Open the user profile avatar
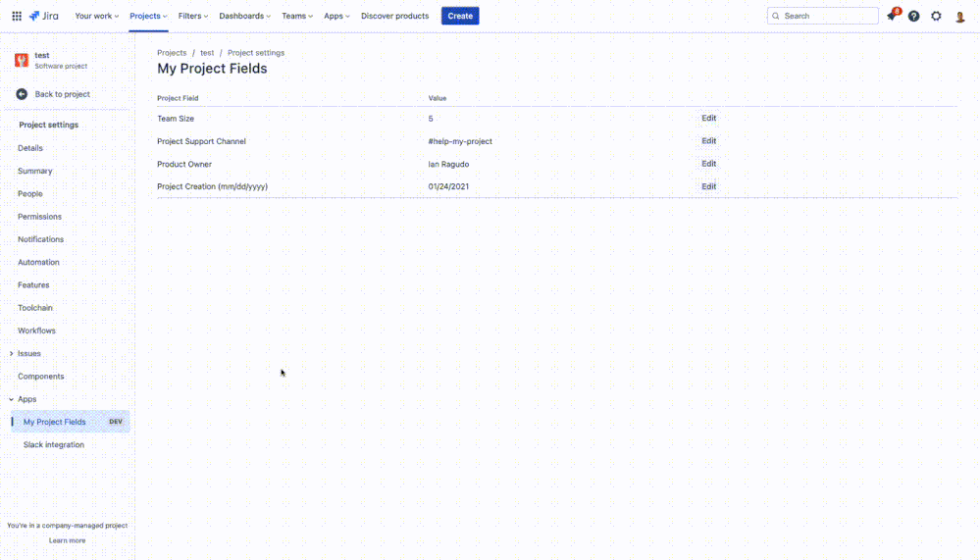The height and width of the screenshot is (560, 980). (x=960, y=17)
